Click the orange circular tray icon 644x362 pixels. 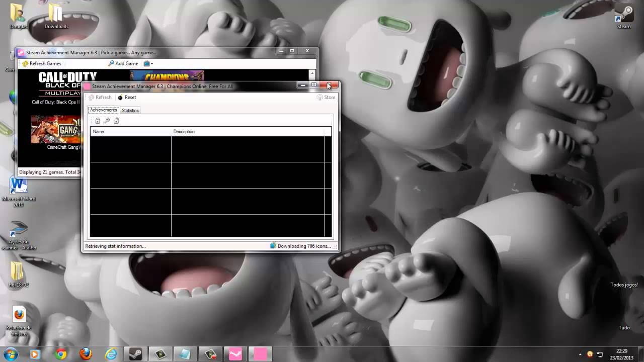click(x=590, y=354)
